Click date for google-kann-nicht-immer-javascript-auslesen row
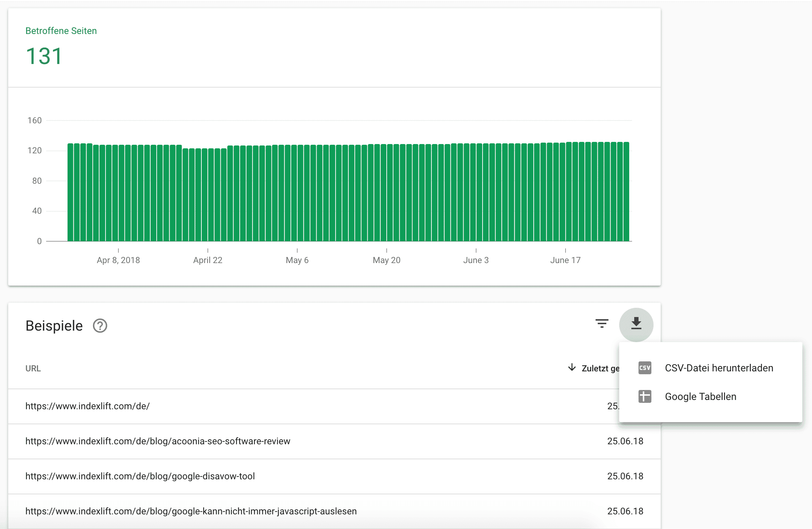 point(625,511)
